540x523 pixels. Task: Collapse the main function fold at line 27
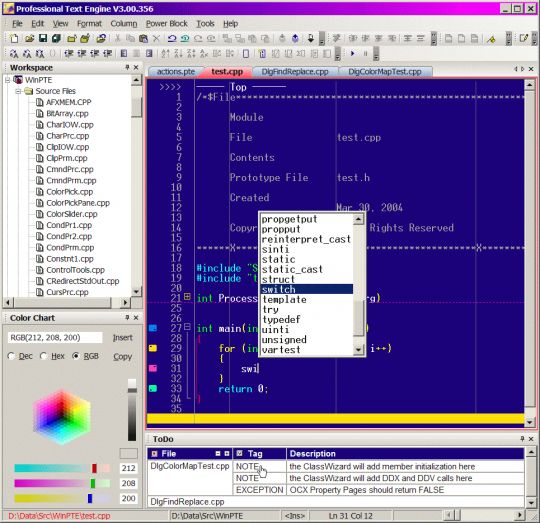(187, 326)
